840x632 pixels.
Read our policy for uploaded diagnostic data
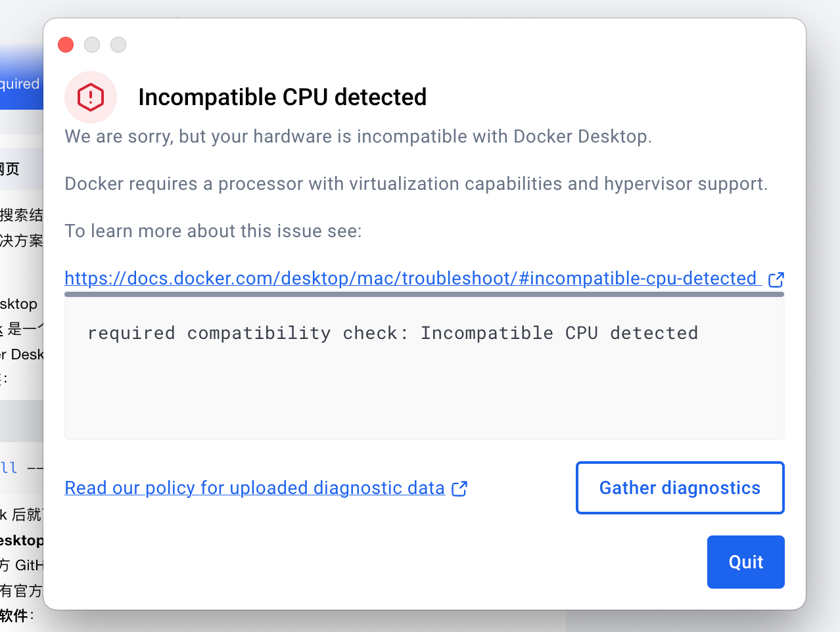[254, 487]
